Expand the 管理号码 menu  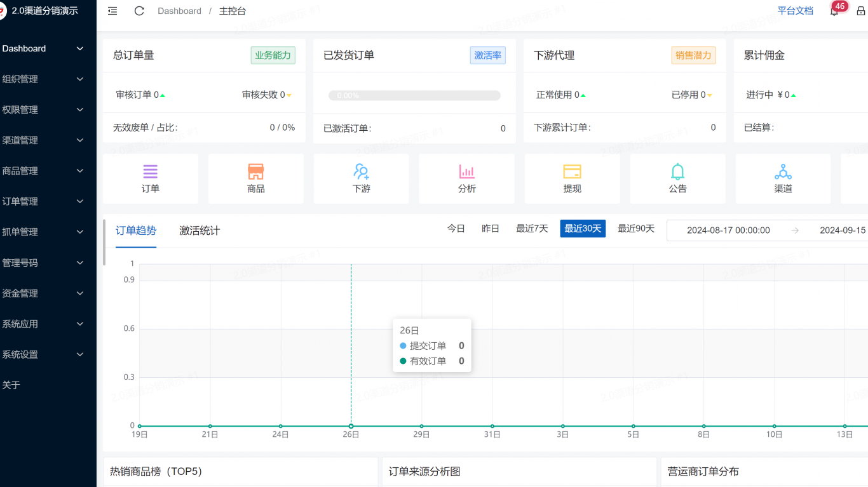pyautogui.click(x=48, y=263)
